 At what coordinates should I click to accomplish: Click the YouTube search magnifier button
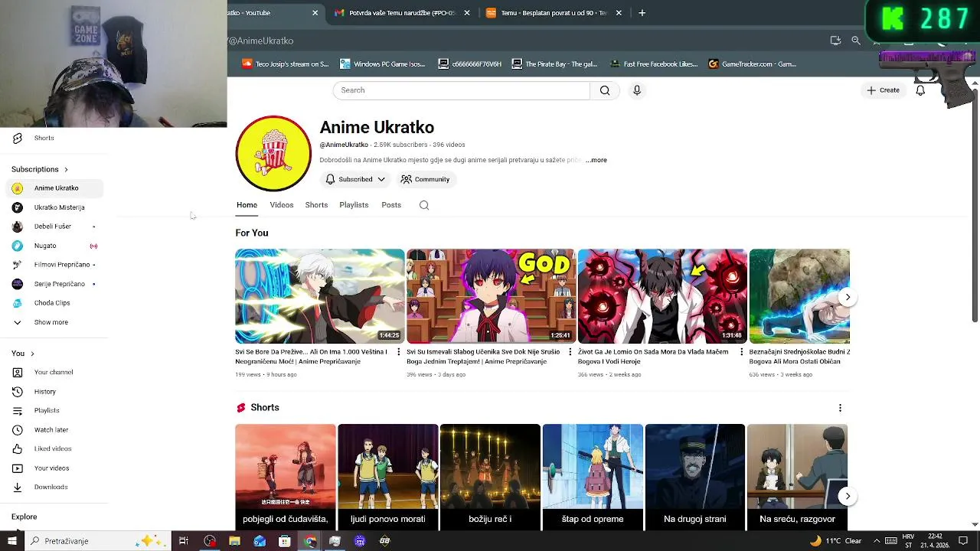click(605, 90)
